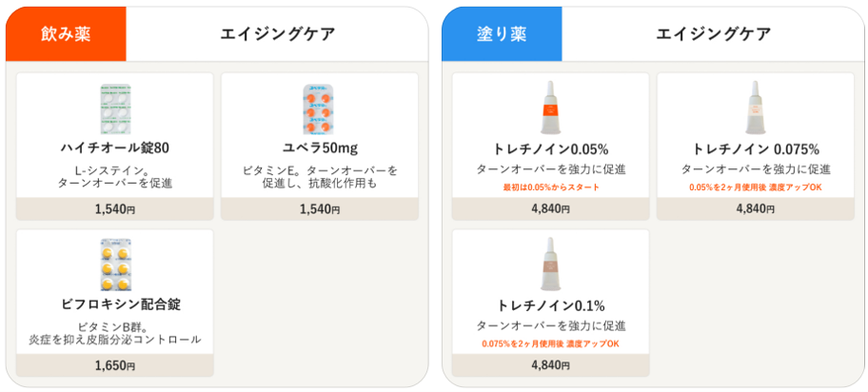This screenshot has height=392, width=868.
Task: Open the トレチノイン0.05% product title
Action: click(x=550, y=149)
